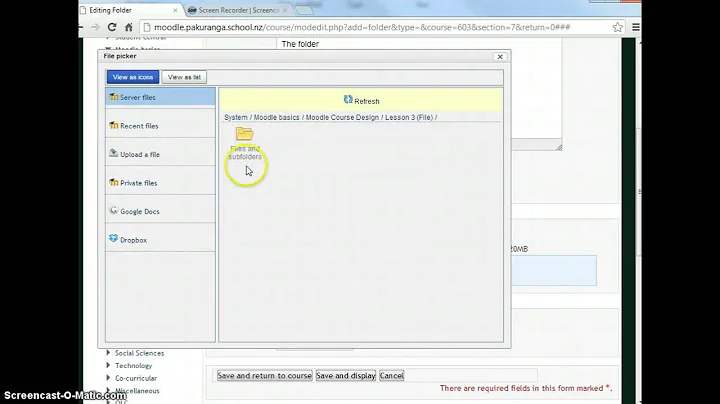The width and height of the screenshot is (720, 404).
Task: Reload the browser page
Action: (x=112, y=27)
